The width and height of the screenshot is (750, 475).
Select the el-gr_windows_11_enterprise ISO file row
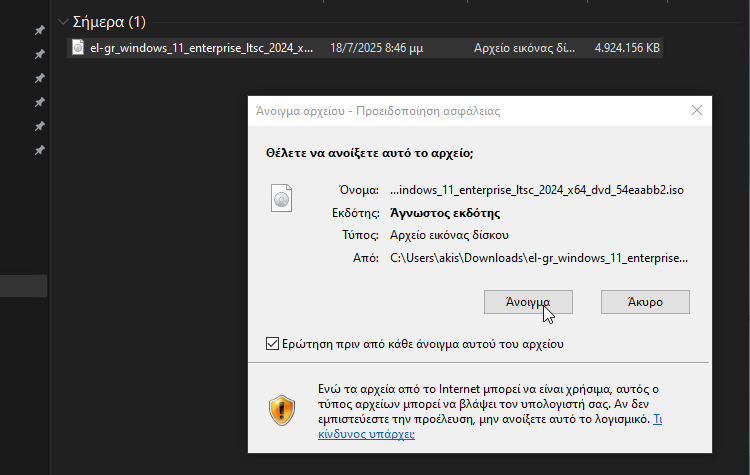click(365, 48)
